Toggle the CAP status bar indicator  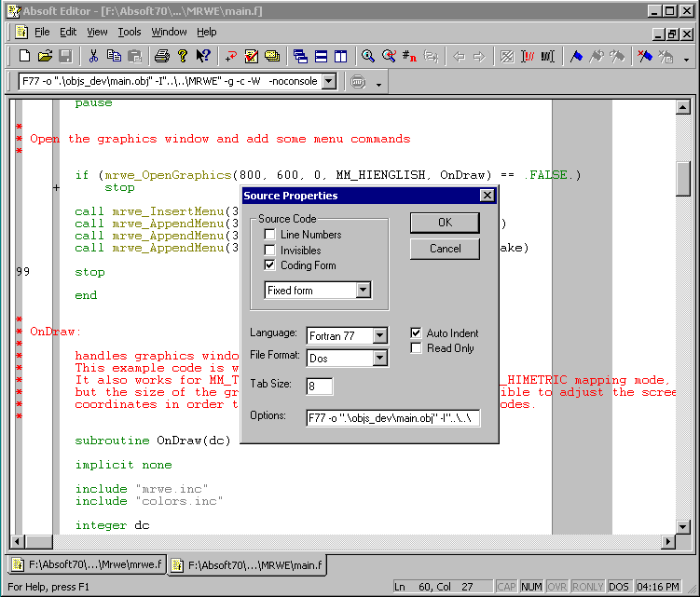[x=506, y=587]
